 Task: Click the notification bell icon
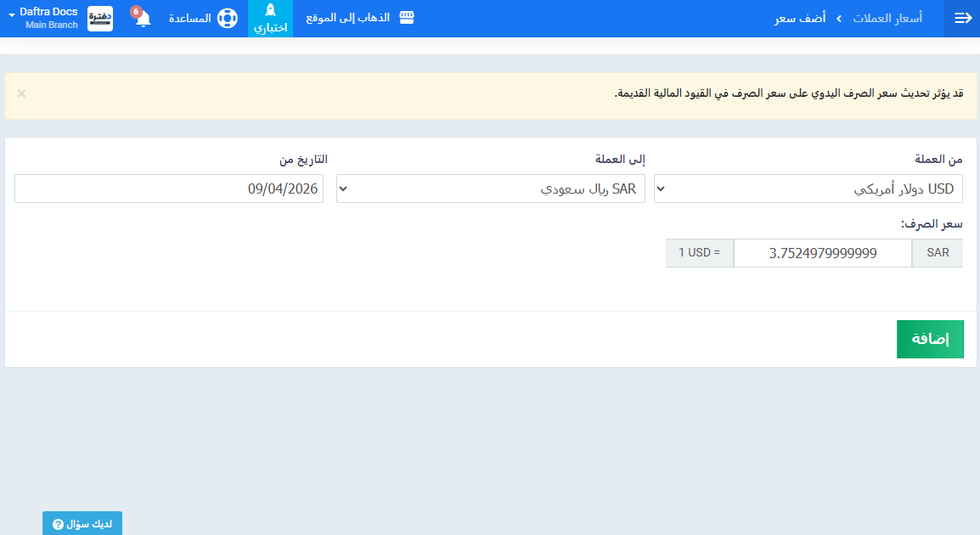tap(143, 19)
